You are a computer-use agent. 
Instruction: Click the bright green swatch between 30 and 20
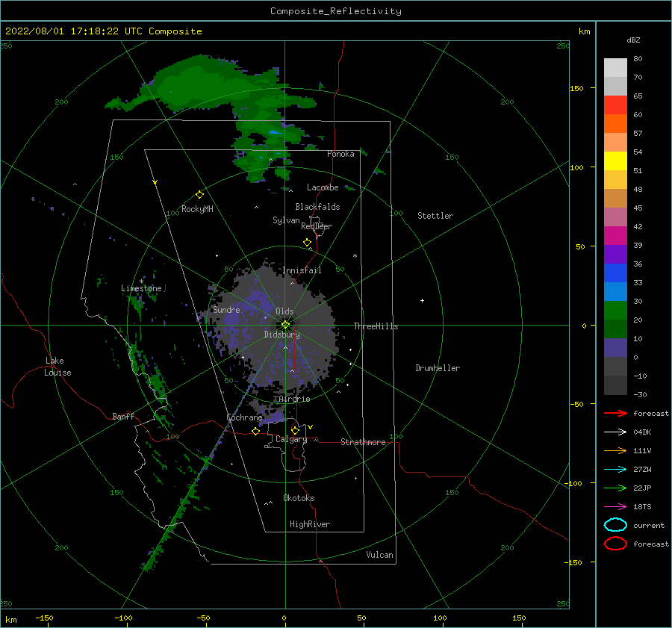615,310
